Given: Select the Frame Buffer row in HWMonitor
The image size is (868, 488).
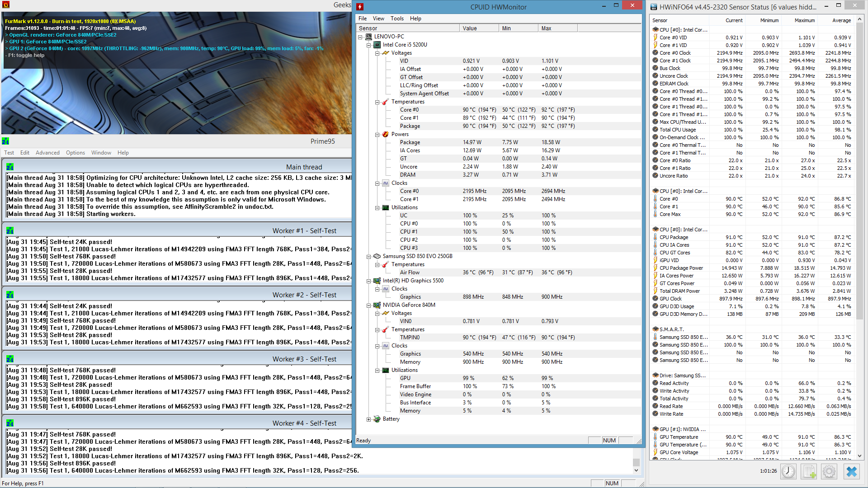Looking at the screenshot, I should 499,386.
